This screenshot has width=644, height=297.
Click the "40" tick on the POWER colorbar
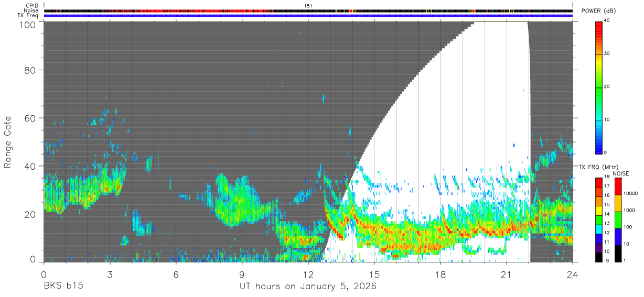click(607, 21)
